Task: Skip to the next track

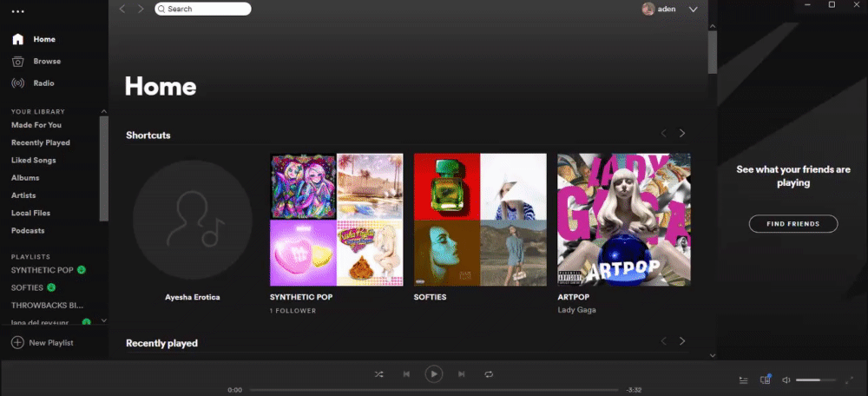Action: click(461, 374)
